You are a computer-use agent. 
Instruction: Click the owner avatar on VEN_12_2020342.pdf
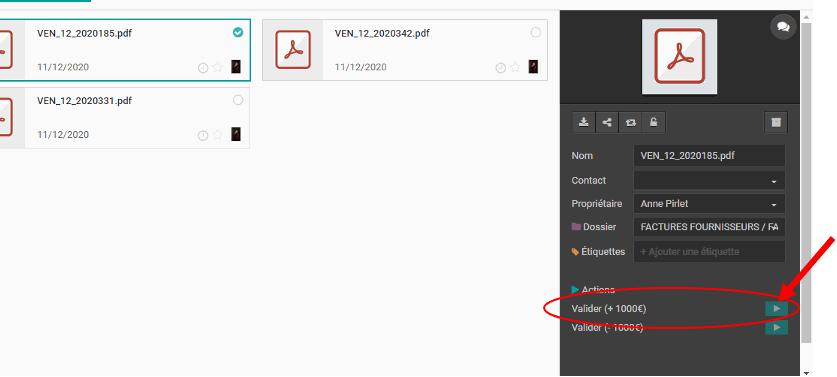coord(533,67)
